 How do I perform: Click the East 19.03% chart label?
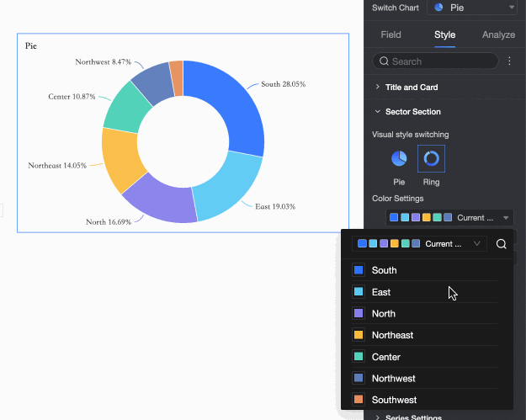[275, 207]
